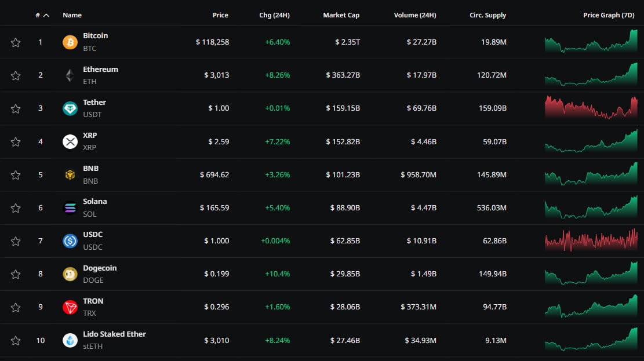Click Ethereum change +8.26%
This screenshot has width=644, height=361.
[x=277, y=75]
